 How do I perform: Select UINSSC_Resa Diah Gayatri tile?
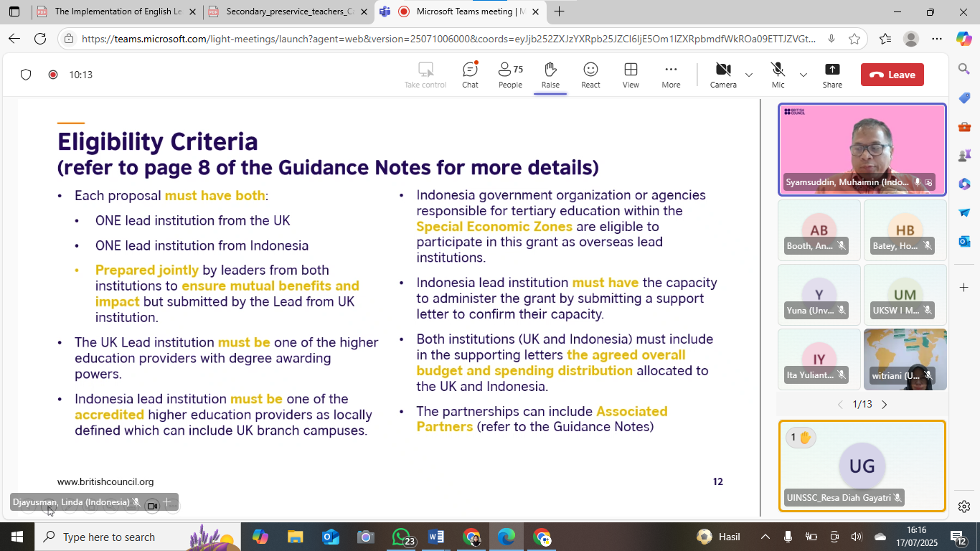(862, 466)
